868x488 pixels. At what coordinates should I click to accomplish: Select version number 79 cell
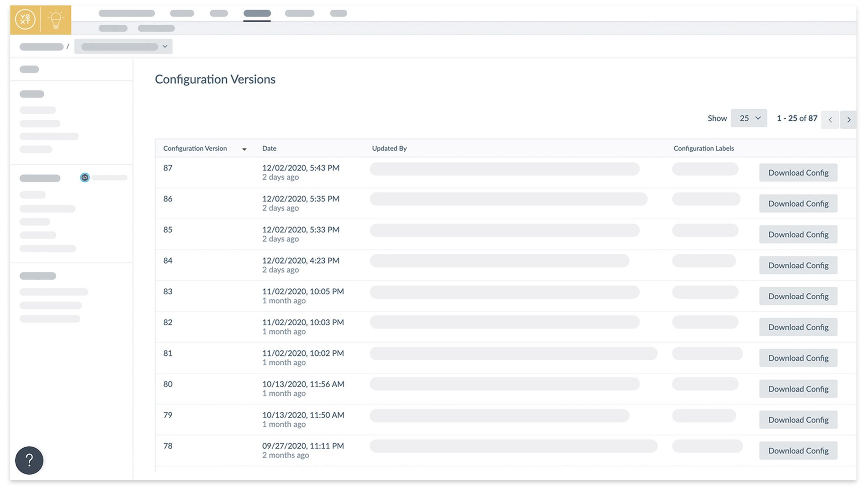point(168,415)
